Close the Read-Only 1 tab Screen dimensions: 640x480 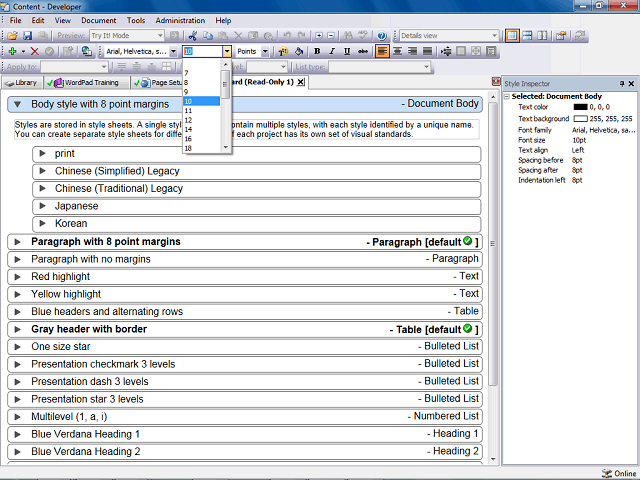tap(300, 82)
